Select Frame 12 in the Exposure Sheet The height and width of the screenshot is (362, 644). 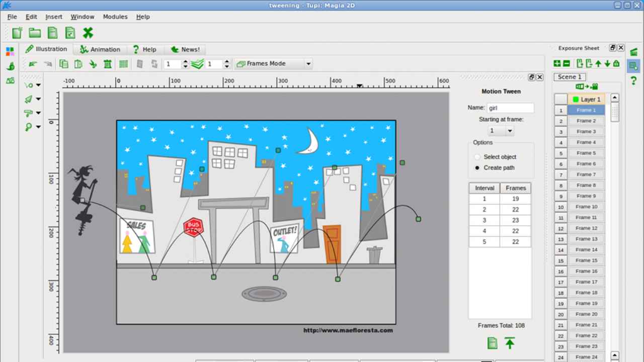[x=586, y=228]
